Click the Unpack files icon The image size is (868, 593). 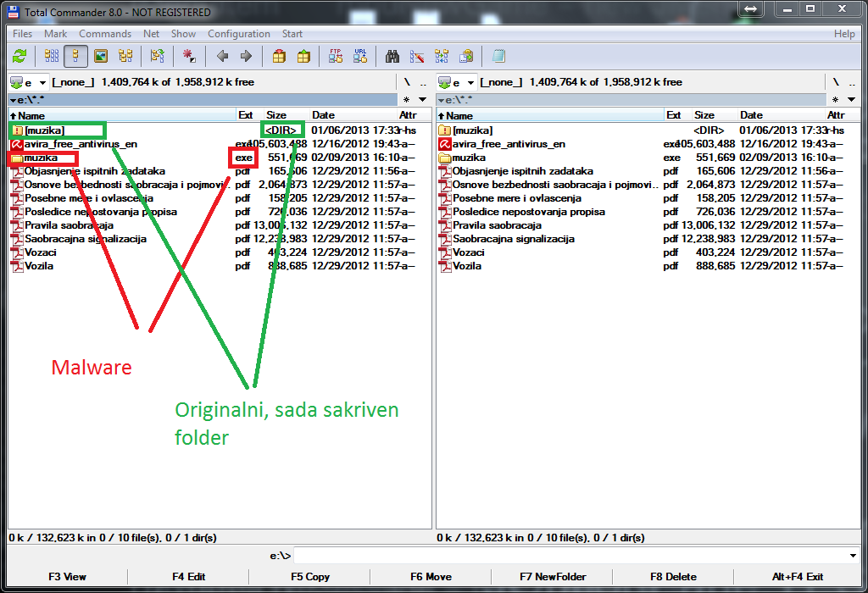[303, 56]
